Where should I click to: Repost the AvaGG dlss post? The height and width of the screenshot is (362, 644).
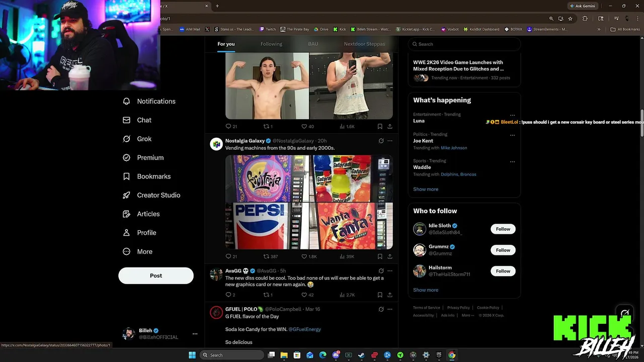(x=268, y=295)
